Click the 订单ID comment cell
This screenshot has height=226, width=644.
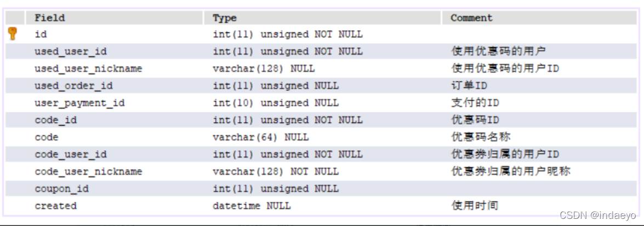point(469,86)
